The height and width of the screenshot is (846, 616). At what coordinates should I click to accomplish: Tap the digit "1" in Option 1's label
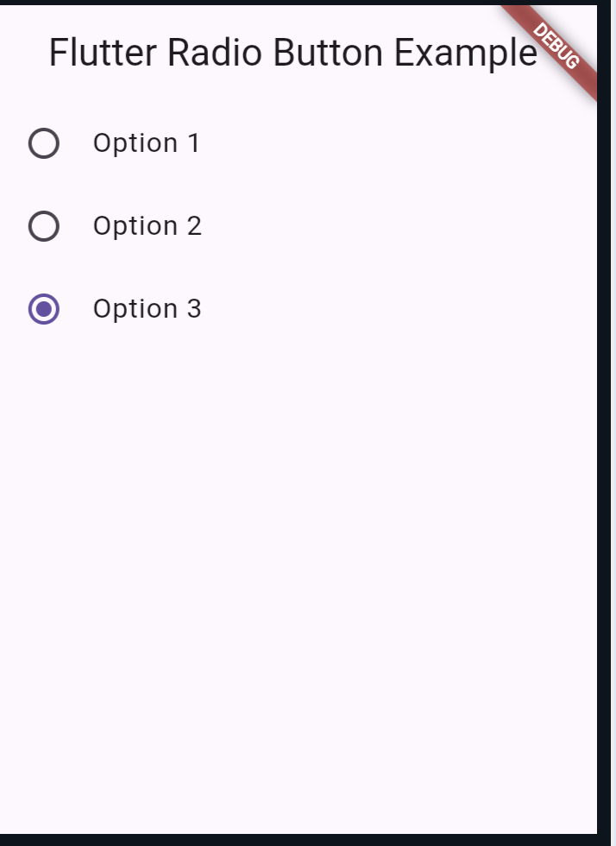pyautogui.click(x=193, y=143)
